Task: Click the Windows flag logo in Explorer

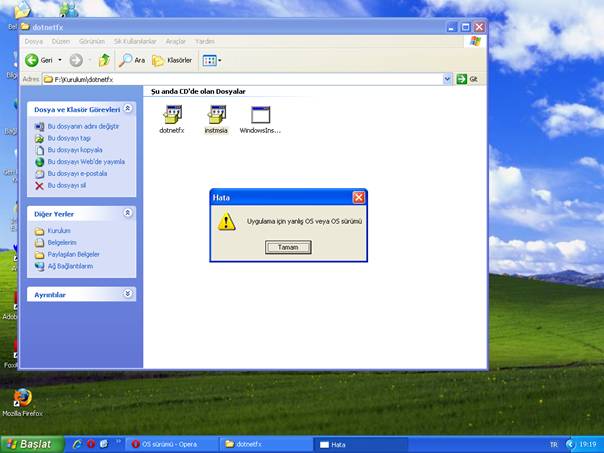Action: [475, 41]
